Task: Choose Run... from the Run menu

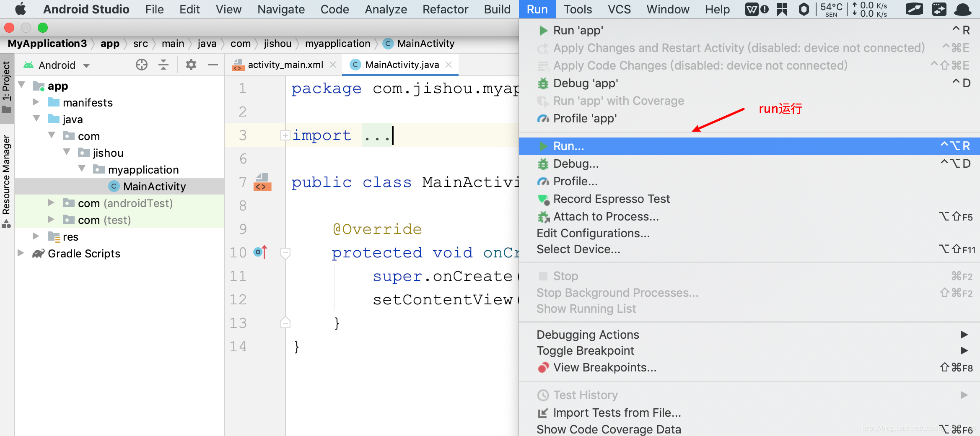Action: coord(749,146)
